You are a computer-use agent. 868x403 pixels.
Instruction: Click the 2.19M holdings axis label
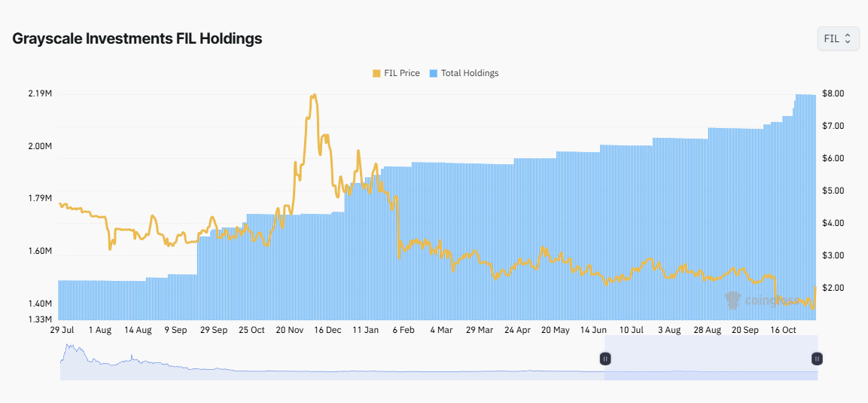click(39, 93)
